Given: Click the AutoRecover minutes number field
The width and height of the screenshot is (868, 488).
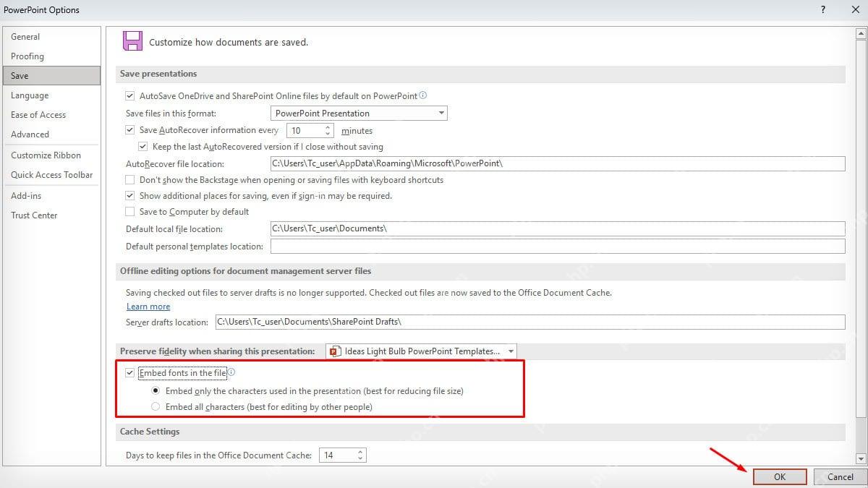Looking at the screenshot, I should click(305, 131).
